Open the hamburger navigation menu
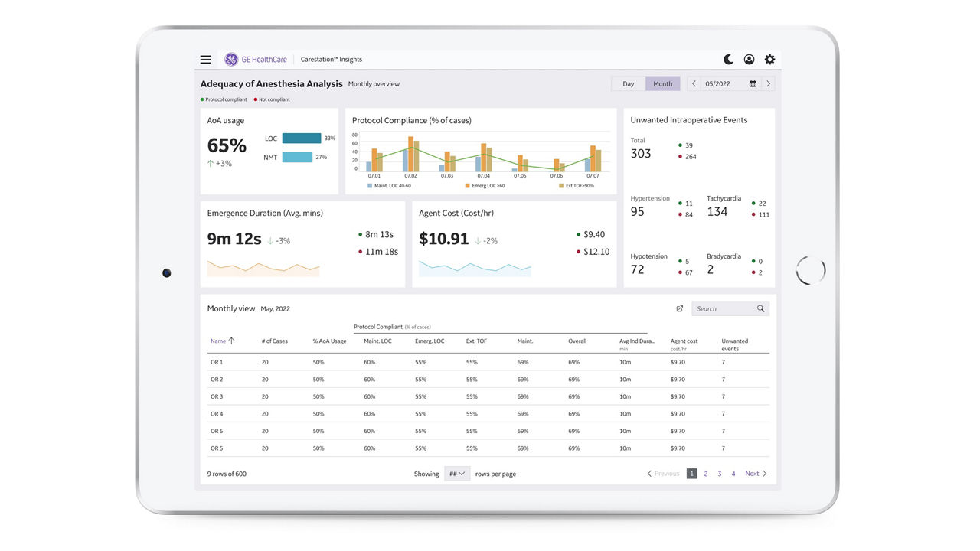Image resolution: width=980 pixels, height=551 pixels. (205, 60)
